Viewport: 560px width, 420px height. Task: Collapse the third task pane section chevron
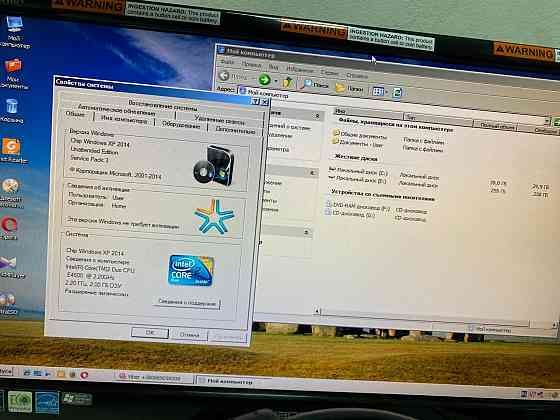click(x=306, y=232)
